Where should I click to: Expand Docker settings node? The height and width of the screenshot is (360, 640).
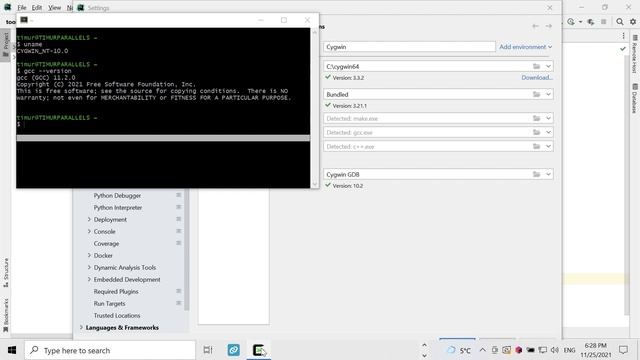[x=89, y=255]
